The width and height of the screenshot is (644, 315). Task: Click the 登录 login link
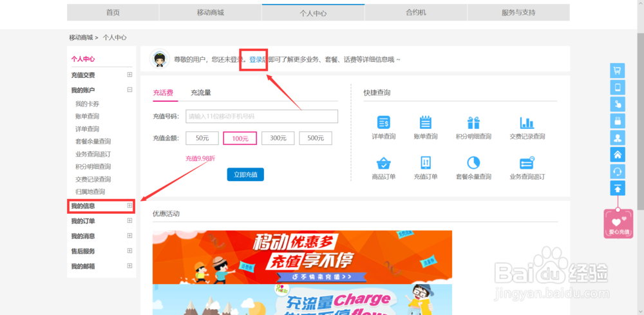(x=256, y=59)
